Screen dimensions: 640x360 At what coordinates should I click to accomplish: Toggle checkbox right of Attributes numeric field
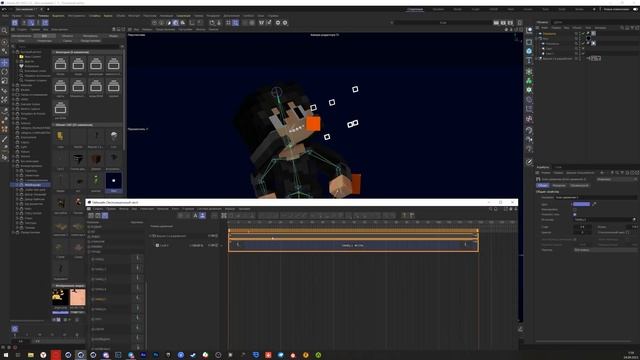[x=628, y=232]
